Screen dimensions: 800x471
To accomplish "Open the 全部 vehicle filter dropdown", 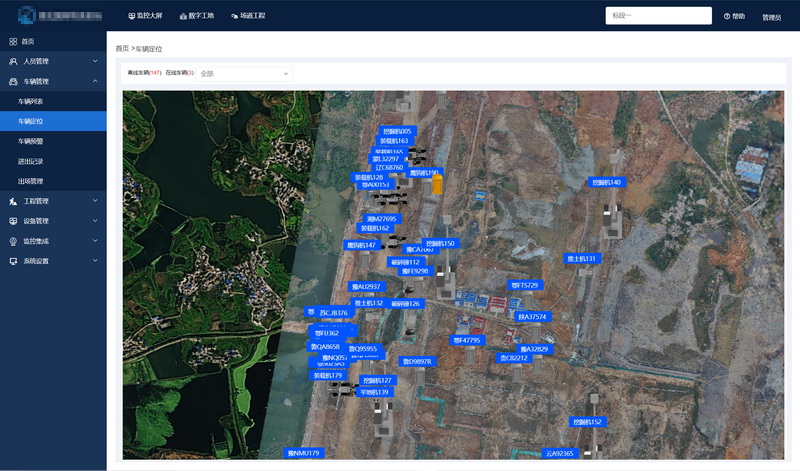I will [244, 73].
